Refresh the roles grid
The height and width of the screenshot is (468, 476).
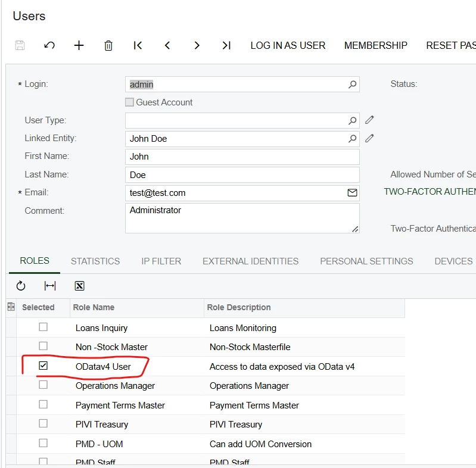pos(21,286)
